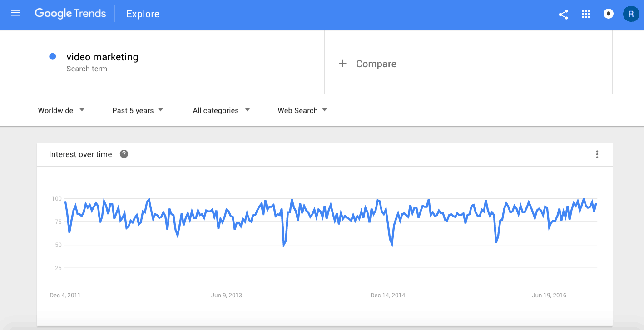Open the hamburger navigation menu

point(15,13)
